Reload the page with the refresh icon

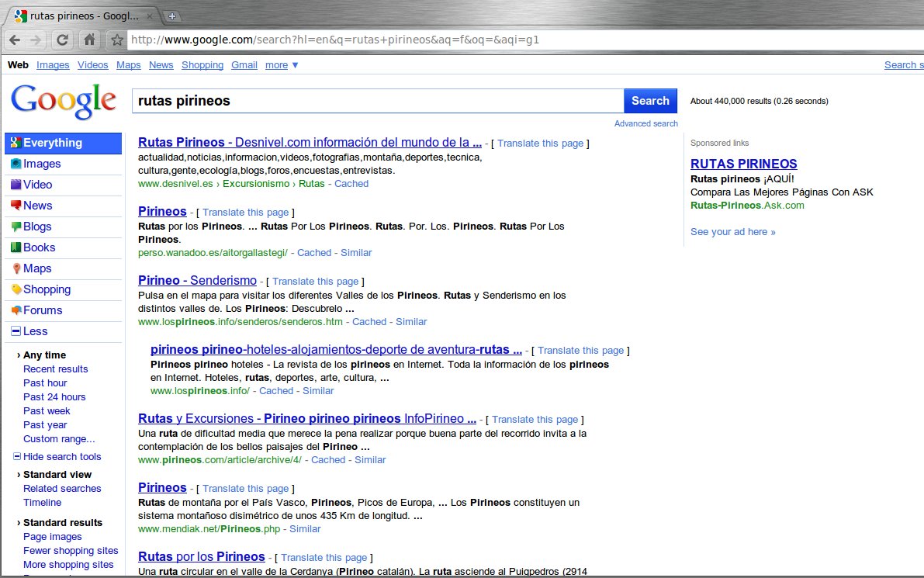62,40
